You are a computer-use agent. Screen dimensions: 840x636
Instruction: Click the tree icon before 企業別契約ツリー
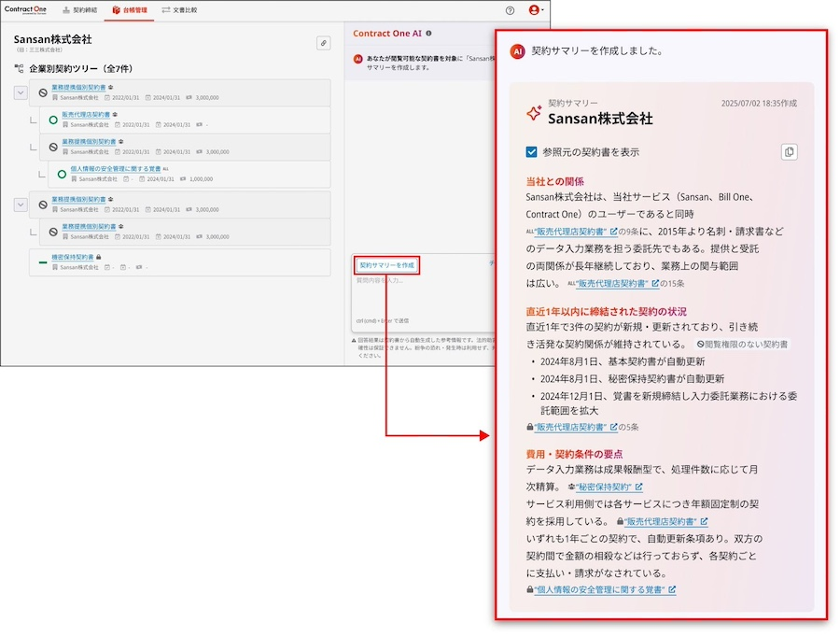coord(19,69)
